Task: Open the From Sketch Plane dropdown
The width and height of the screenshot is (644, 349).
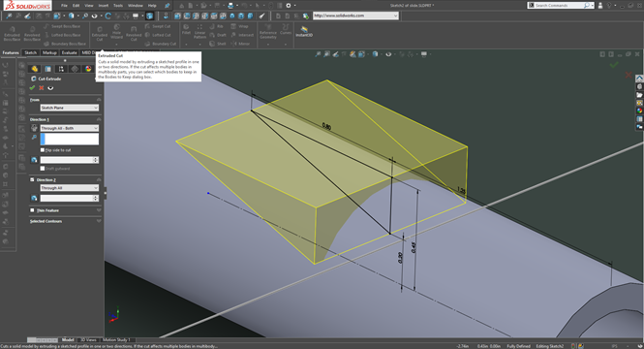Action: 70,108
